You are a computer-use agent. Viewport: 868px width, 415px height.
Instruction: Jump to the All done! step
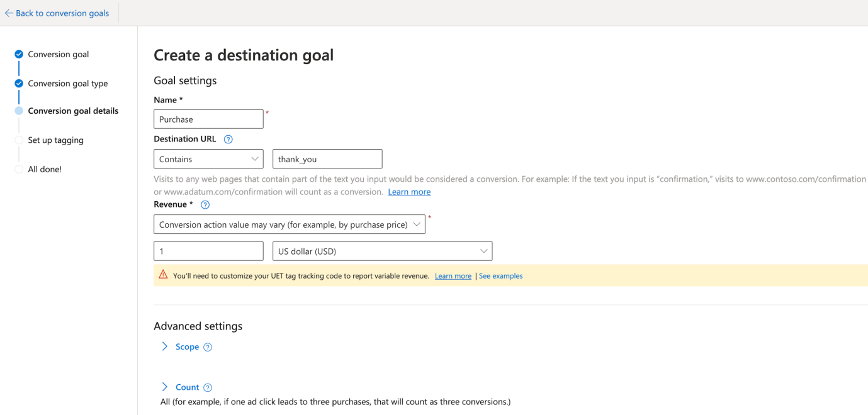pyautogui.click(x=45, y=169)
